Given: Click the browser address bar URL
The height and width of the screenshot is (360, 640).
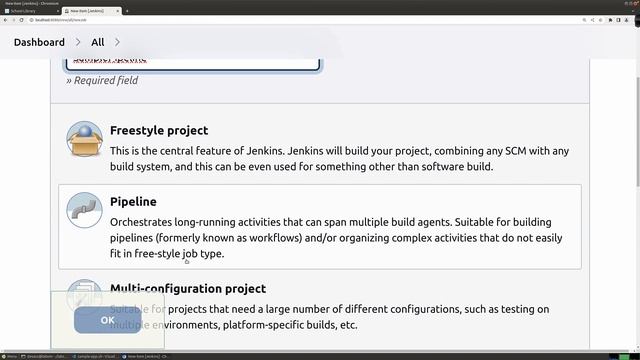Looking at the screenshot, I should pos(61,20).
